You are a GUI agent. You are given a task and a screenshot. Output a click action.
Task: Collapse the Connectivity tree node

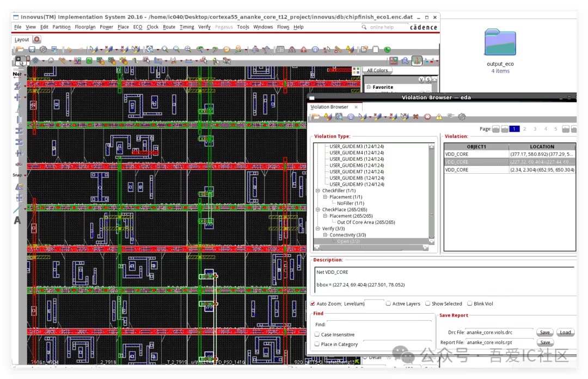click(325, 235)
